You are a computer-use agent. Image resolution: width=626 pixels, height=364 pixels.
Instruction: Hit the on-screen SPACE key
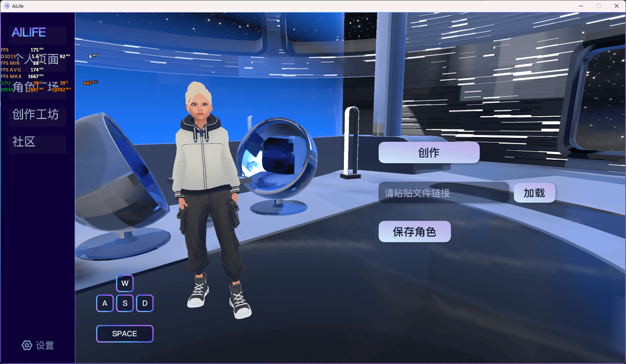click(x=125, y=334)
